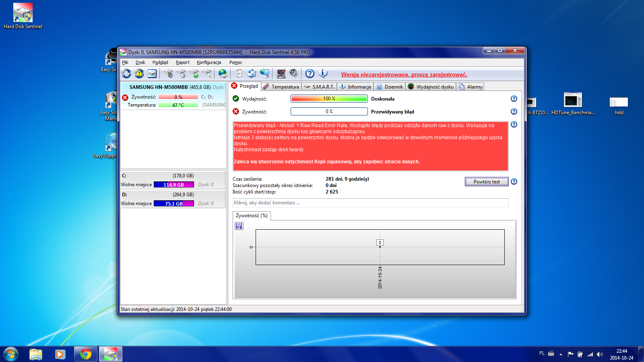Click the help icon next to Powtórz test
Image resolution: width=644 pixels, height=362 pixels.
(x=514, y=181)
